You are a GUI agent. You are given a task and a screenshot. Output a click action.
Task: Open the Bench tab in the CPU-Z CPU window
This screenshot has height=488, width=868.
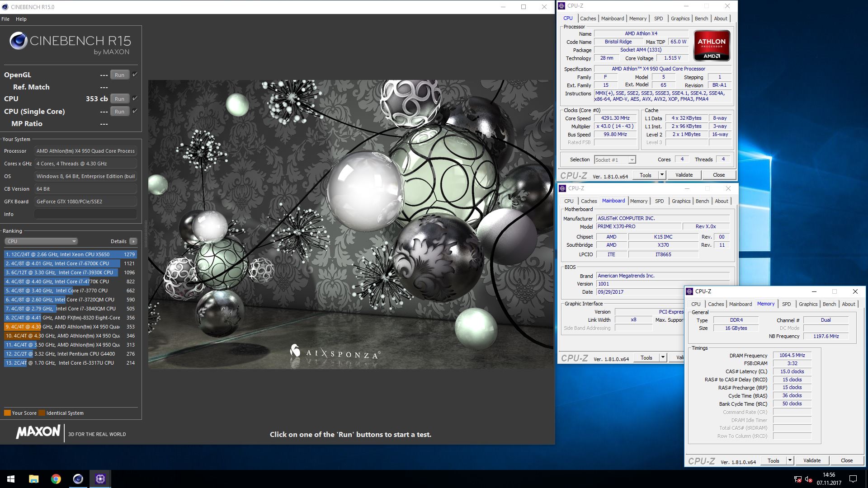[701, 19]
